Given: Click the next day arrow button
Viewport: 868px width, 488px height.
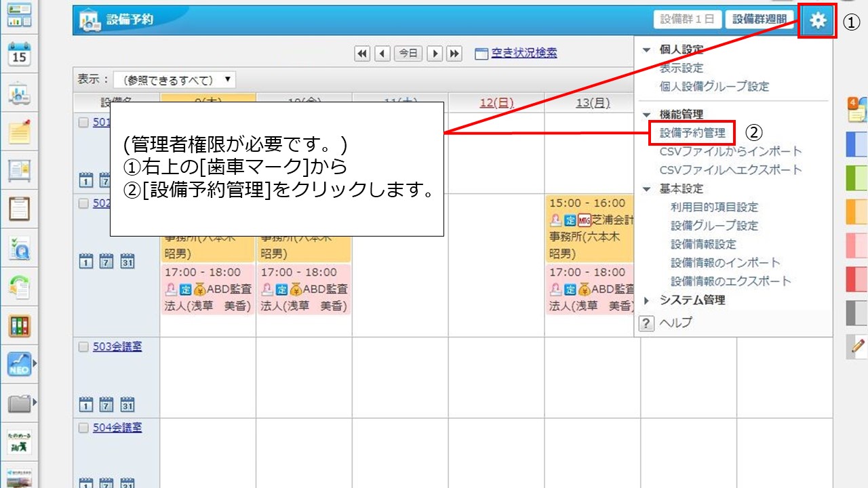Looking at the screenshot, I should coord(435,54).
